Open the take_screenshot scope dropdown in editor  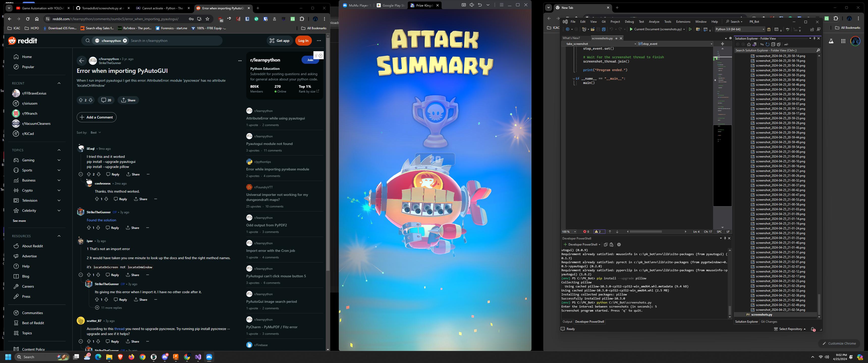click(635, 44)
